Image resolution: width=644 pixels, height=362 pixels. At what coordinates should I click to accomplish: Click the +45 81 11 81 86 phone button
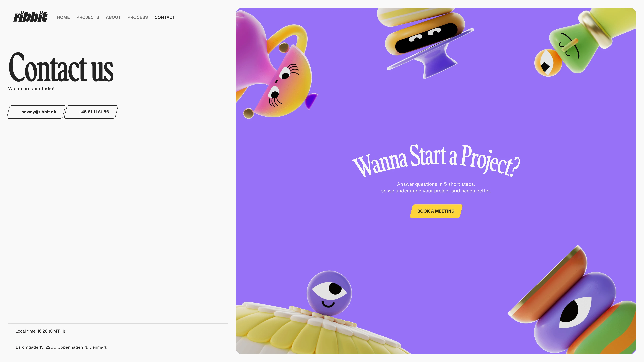tap(91, 112)
